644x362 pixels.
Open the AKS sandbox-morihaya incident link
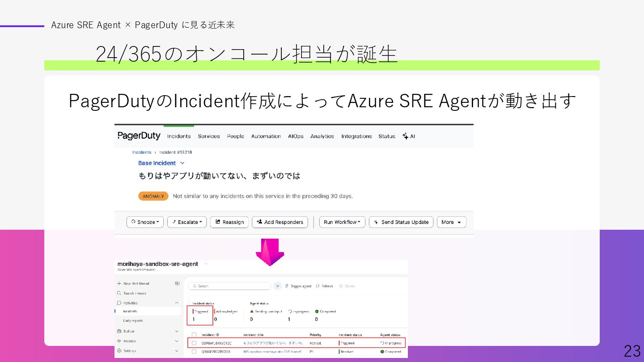click(x=272, y=352)
